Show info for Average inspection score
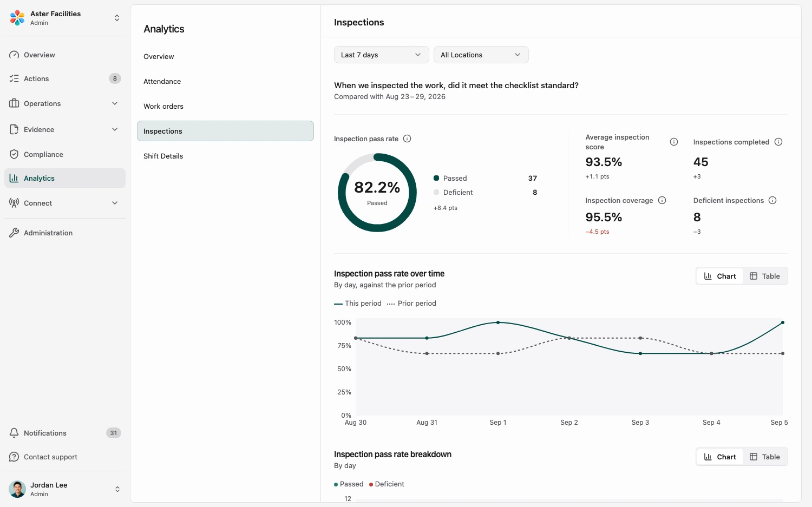This screenshot has height=507, width=812. 674,142
